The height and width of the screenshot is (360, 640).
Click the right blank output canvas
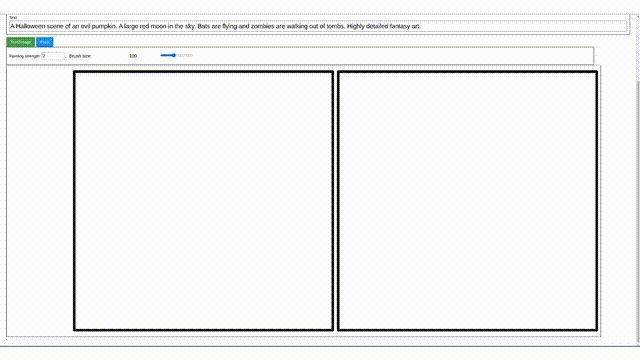467,200
